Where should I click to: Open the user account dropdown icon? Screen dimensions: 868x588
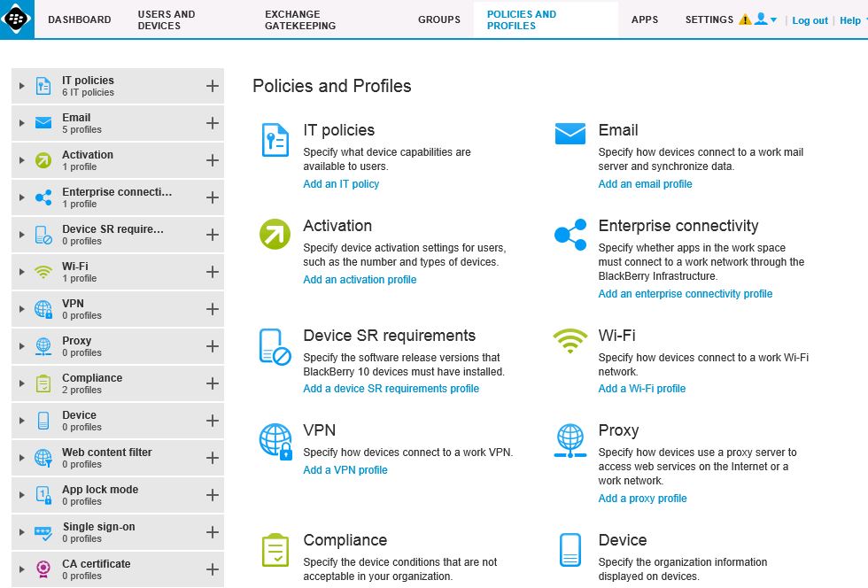(765, 19)
